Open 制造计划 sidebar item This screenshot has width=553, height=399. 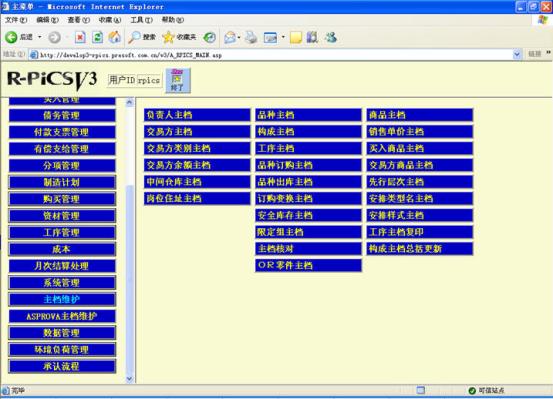click(x=62, y=182)
